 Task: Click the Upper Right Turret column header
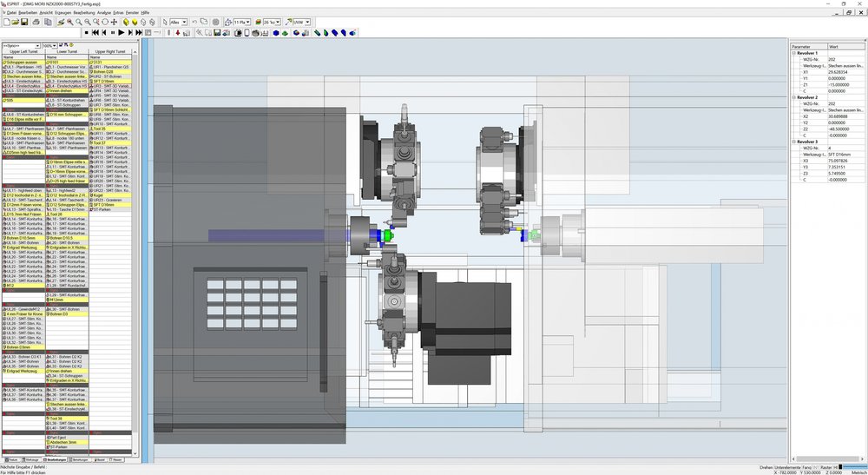111,51
